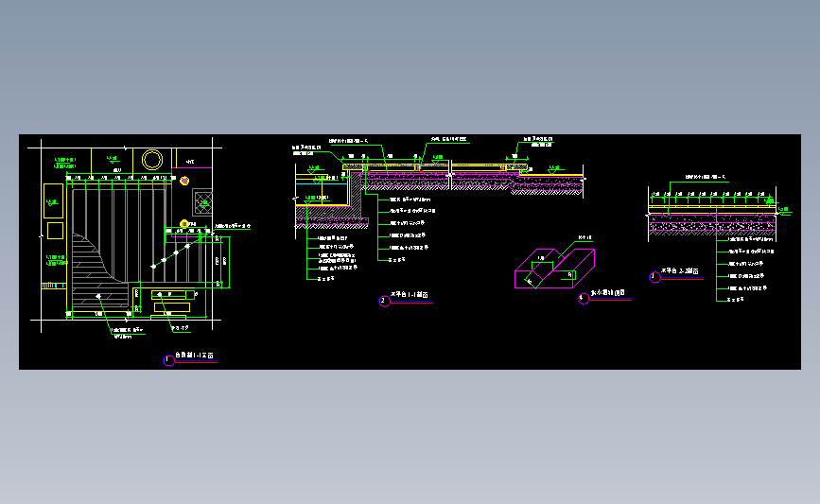
Task: Select the tall yellow rectangle at plan left
Action: pyautogui.click(x=53, y=200)
